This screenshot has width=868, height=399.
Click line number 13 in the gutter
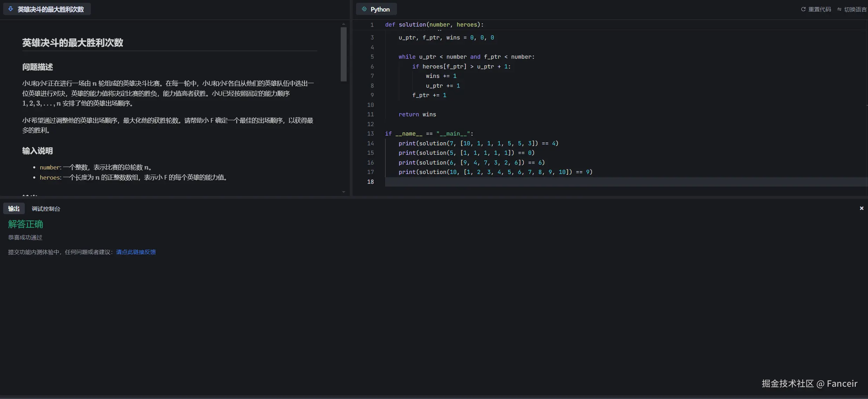coord(370,133)
